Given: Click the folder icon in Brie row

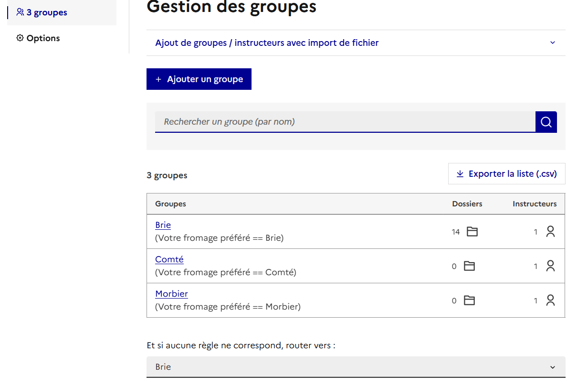Looking at the screenshot, I should click(472, 232).
